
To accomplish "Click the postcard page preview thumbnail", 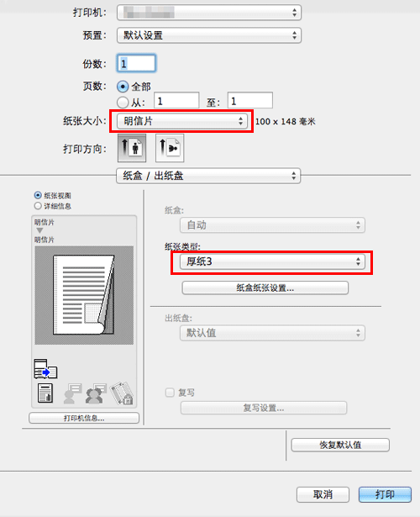I will 84,295.
